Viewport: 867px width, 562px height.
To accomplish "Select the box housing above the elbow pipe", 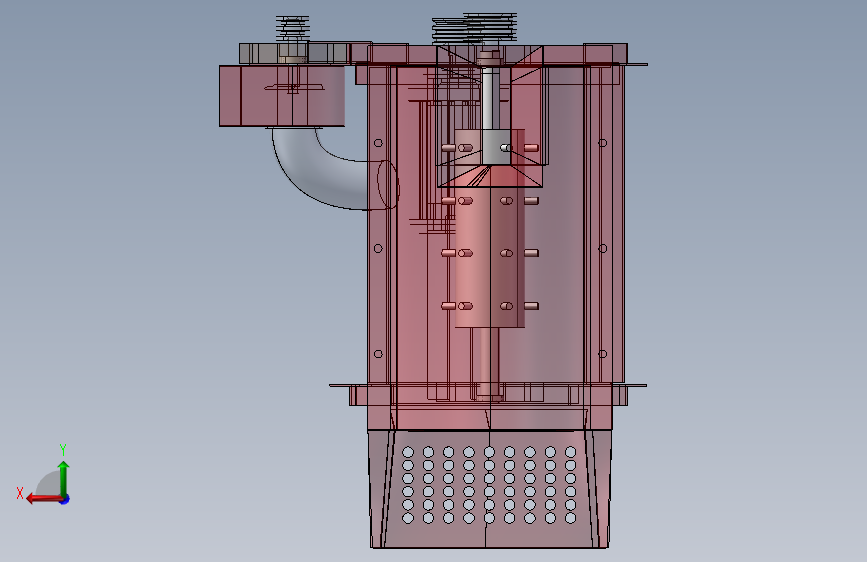I will [282, 96].
